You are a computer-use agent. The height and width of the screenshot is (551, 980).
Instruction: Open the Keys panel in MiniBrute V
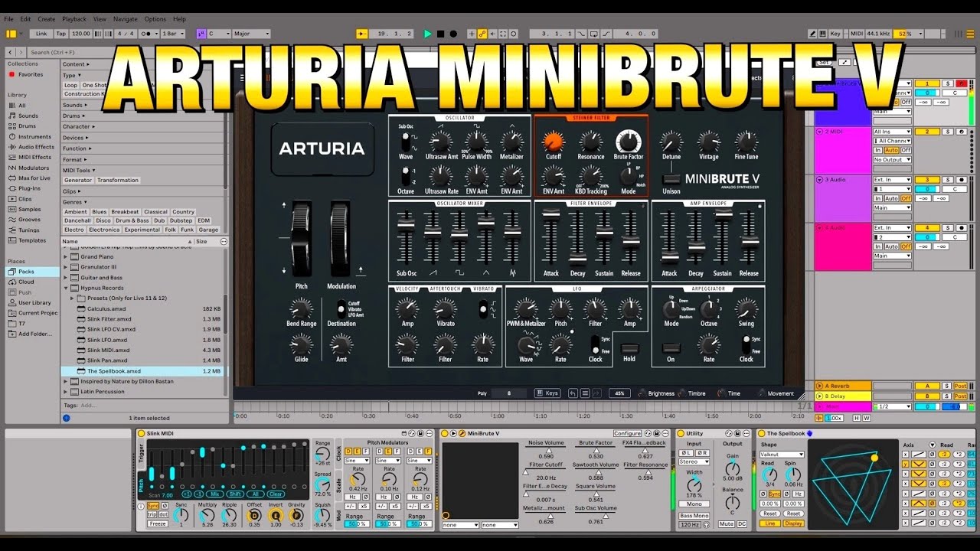547,393
